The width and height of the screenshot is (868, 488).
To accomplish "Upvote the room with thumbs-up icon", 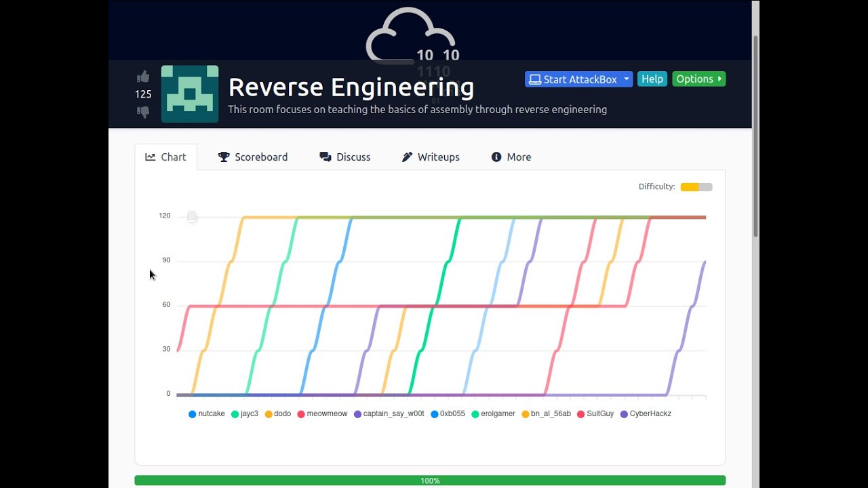I will click(x=143, y=77).
